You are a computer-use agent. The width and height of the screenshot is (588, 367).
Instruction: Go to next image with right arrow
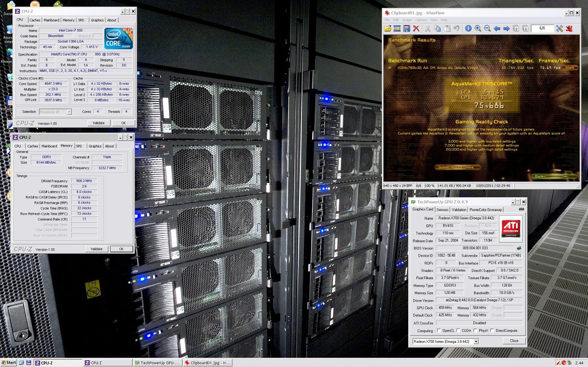[x=506, y=28]
